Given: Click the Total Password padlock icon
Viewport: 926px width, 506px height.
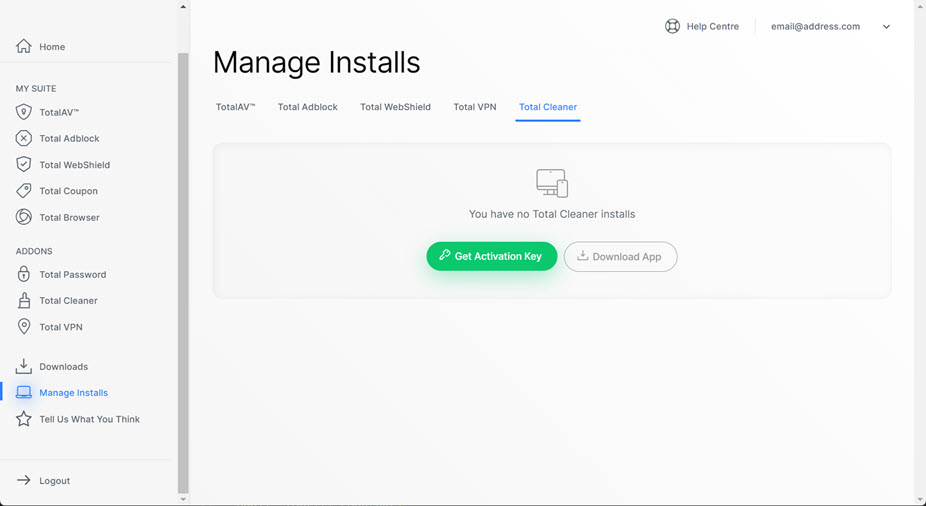Looking at the screenshot, I should click(x=24, y=274).
